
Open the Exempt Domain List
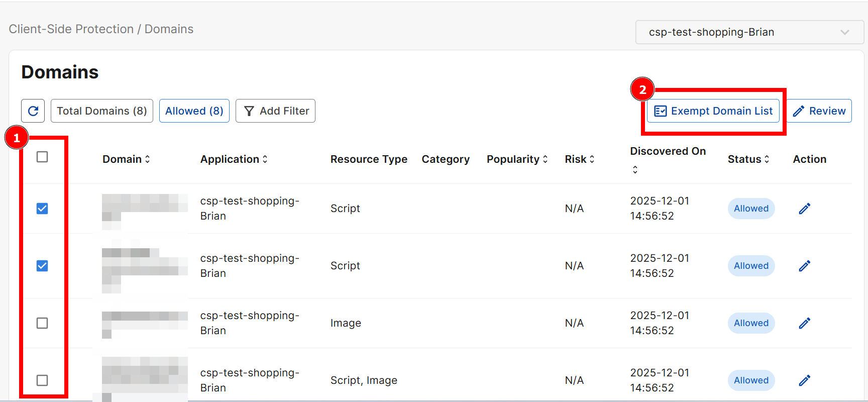(x=713, y=111)
